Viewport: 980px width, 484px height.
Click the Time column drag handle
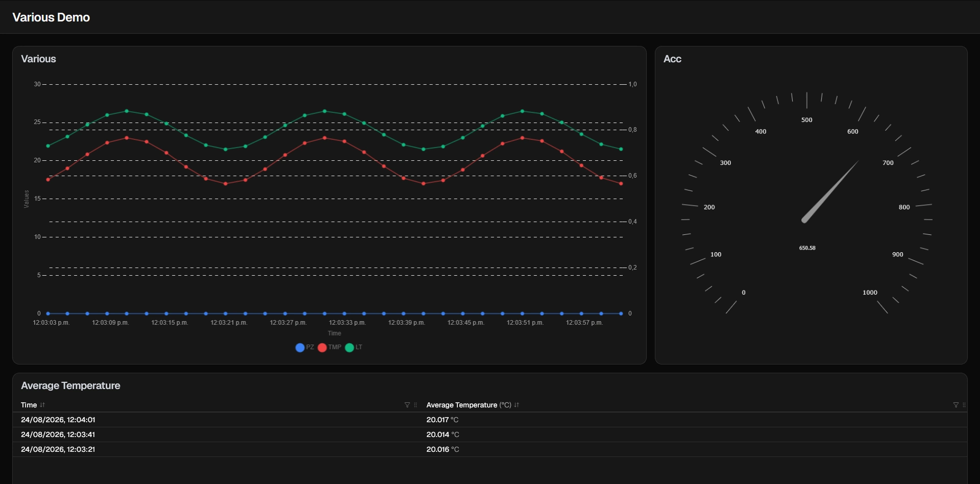pyautogui.click(x=415, y=405)
